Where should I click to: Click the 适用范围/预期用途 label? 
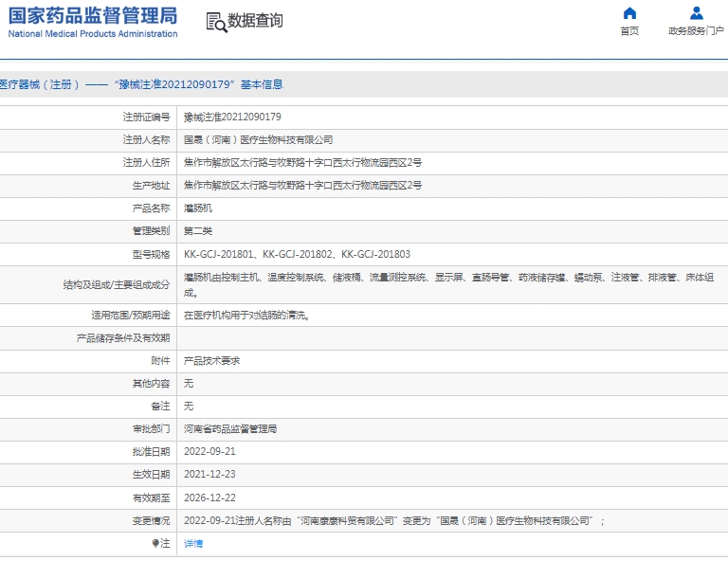(131, 316)
